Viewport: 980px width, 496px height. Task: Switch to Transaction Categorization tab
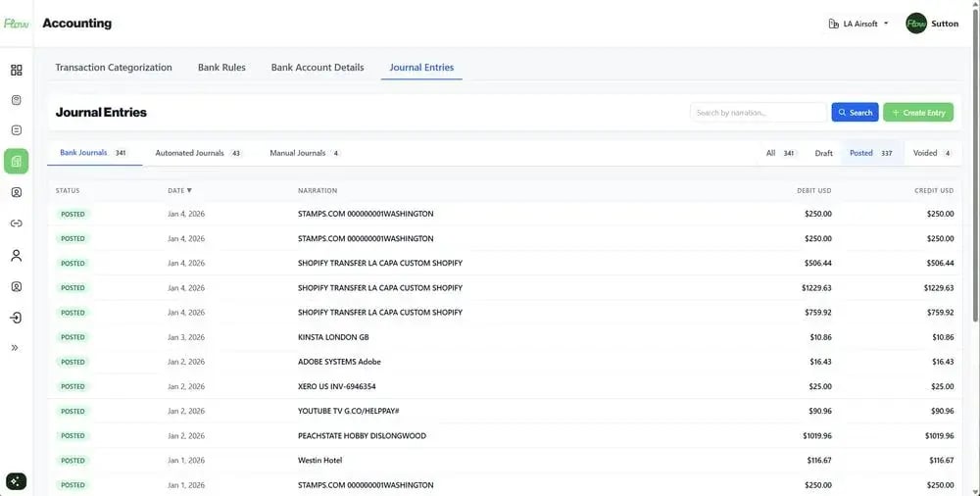point(113,68)
